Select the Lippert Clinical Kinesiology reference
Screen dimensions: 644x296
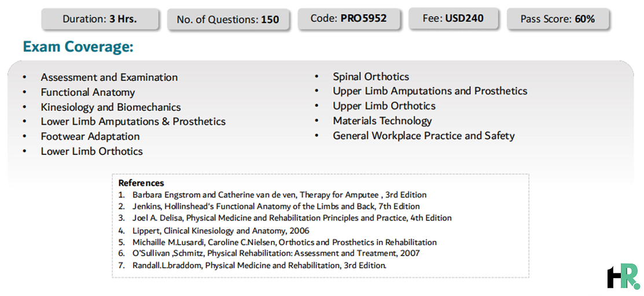(220, 231)
